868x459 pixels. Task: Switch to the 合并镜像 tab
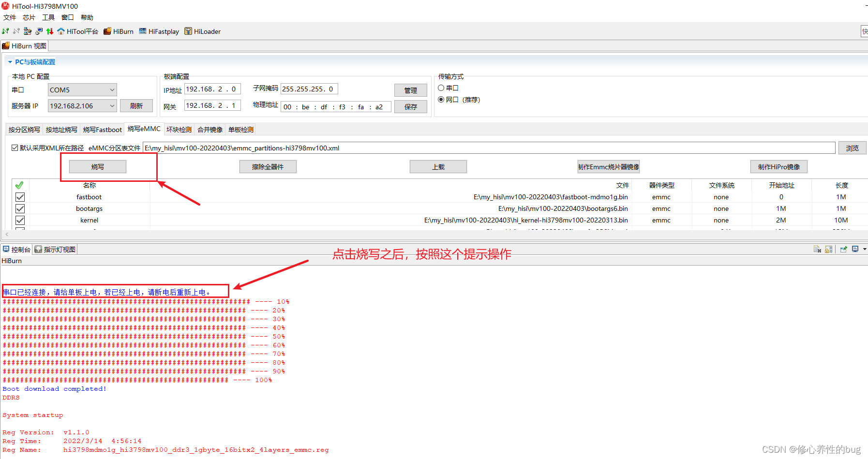tap(210, 130)
